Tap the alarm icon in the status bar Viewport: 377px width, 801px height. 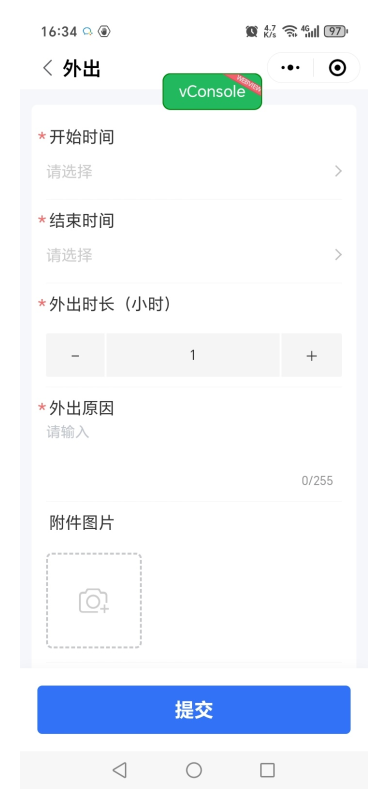coord(251,32)
